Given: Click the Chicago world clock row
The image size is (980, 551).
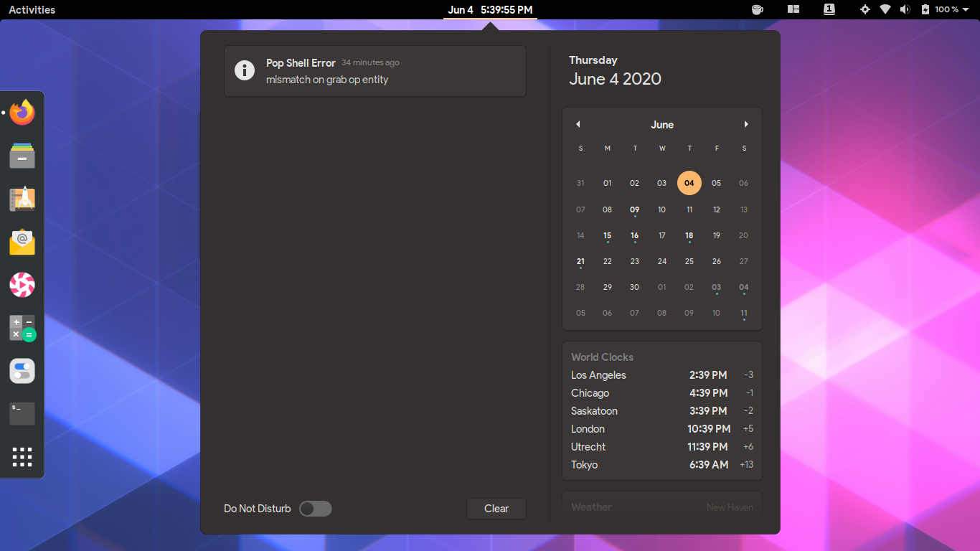Looking at the screenshot, I should pos(662,393).
